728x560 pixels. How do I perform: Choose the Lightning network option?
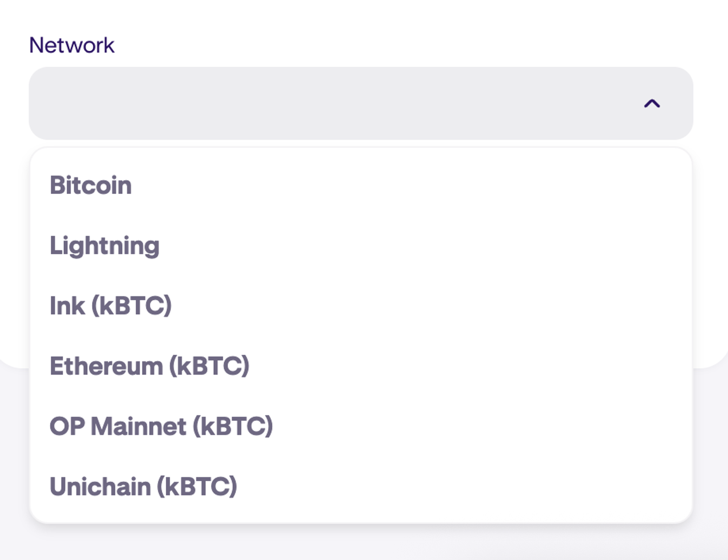(105, 246)
